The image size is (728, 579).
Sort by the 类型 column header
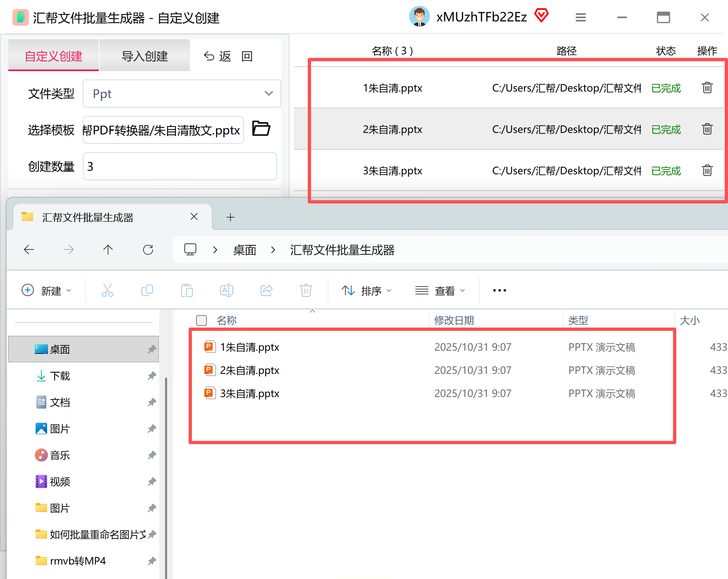(578, 321)
